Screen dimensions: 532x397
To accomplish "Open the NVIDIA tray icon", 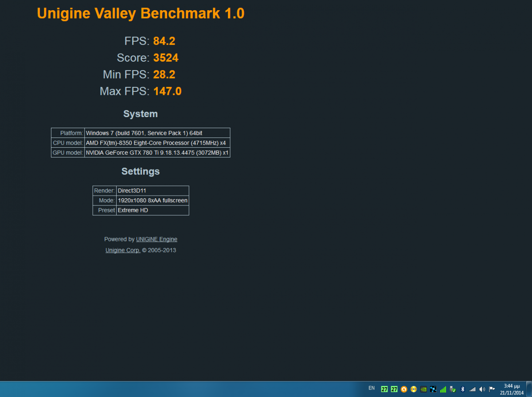I will pyautogui.click(x=423, y=389).
